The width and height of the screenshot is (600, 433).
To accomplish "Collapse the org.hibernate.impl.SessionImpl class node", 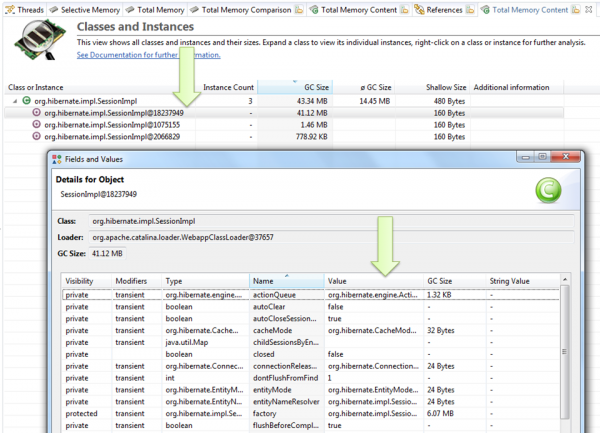I will 15,101.
